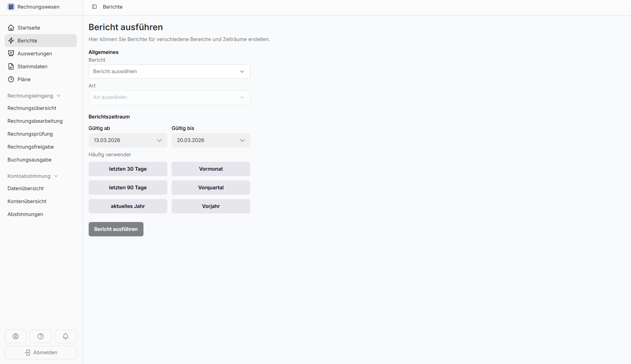
Task: Open the help question mark icon
Action: click(x=40, y=336)
